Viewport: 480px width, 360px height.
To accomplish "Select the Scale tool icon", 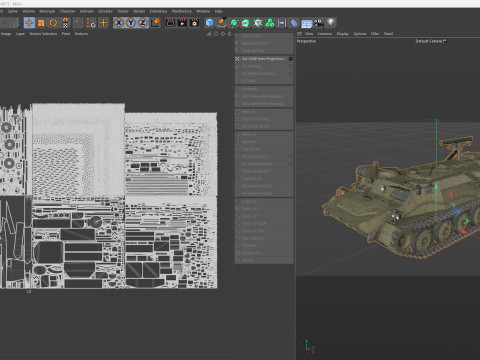I will tap(41, 23).
